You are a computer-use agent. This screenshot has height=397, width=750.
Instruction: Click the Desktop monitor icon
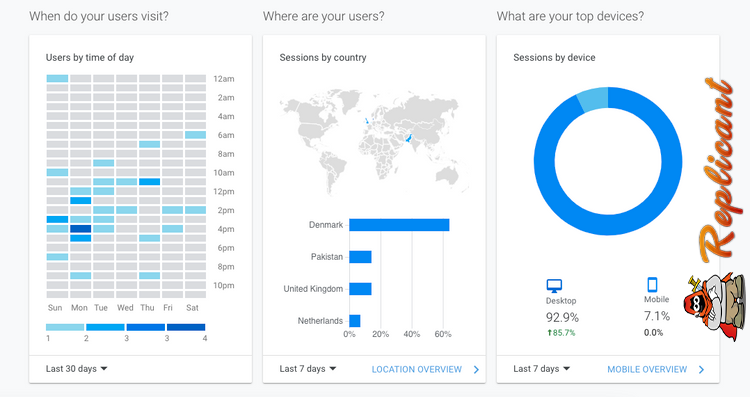tap(554, 286)
